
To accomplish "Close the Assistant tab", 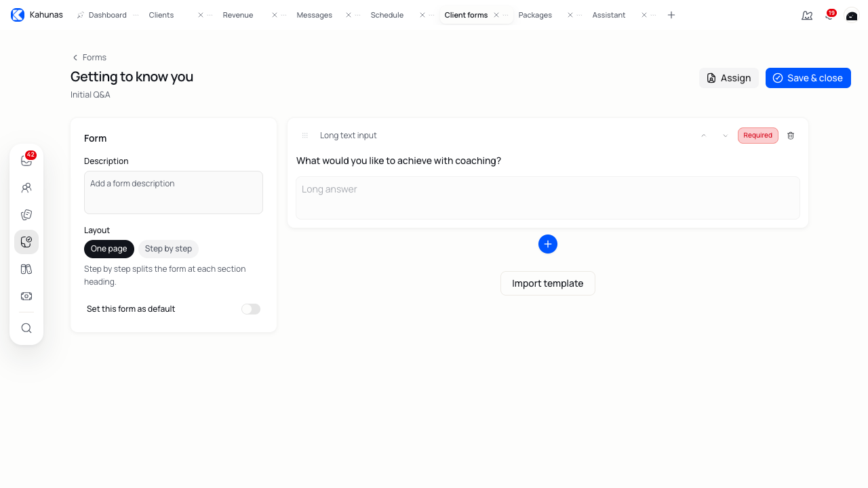I will tap(644, 15).
